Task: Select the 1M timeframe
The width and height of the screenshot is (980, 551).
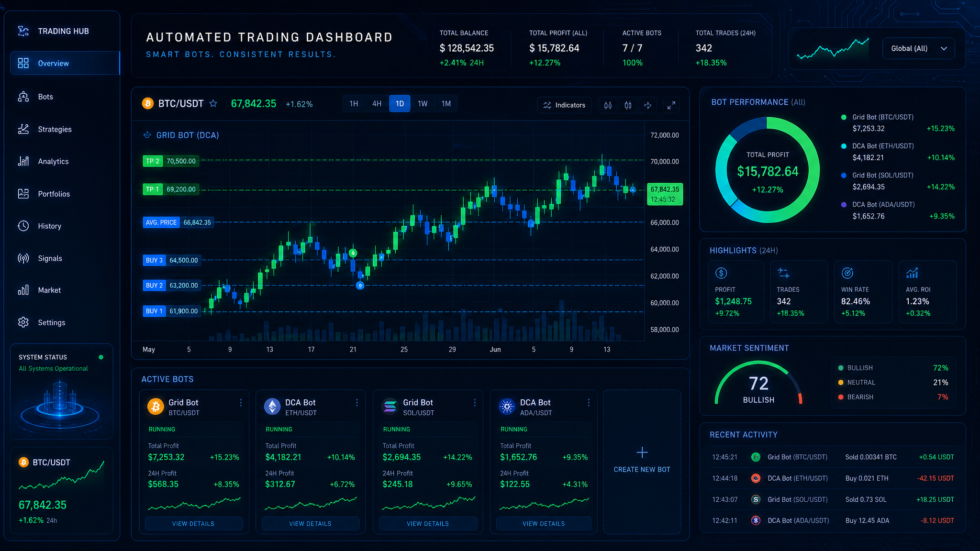Action: pyautogui.click(x=446, y=104)
